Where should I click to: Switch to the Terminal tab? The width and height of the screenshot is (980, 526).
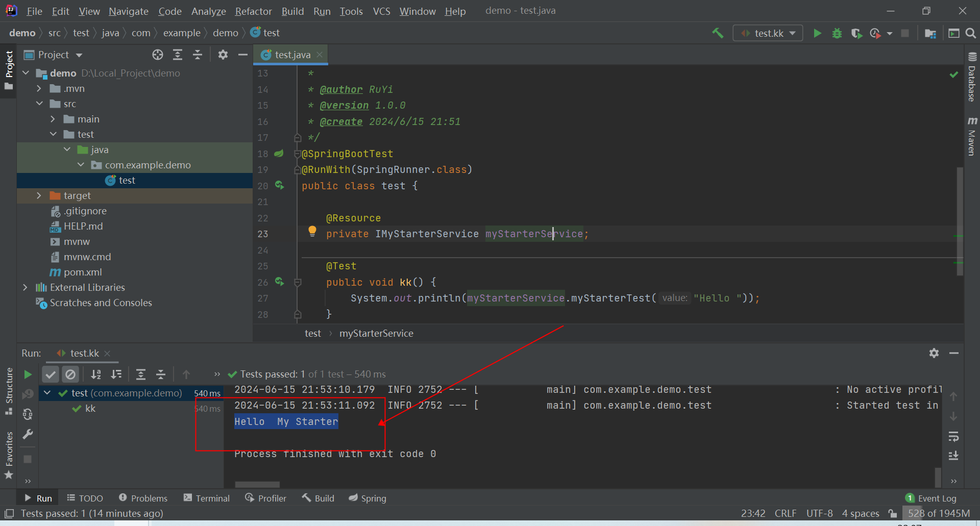click(x=206, y=498)
